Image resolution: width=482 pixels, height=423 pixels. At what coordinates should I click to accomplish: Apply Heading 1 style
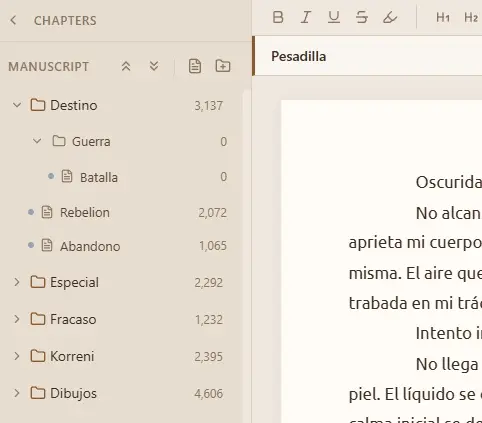coord(443,17)
